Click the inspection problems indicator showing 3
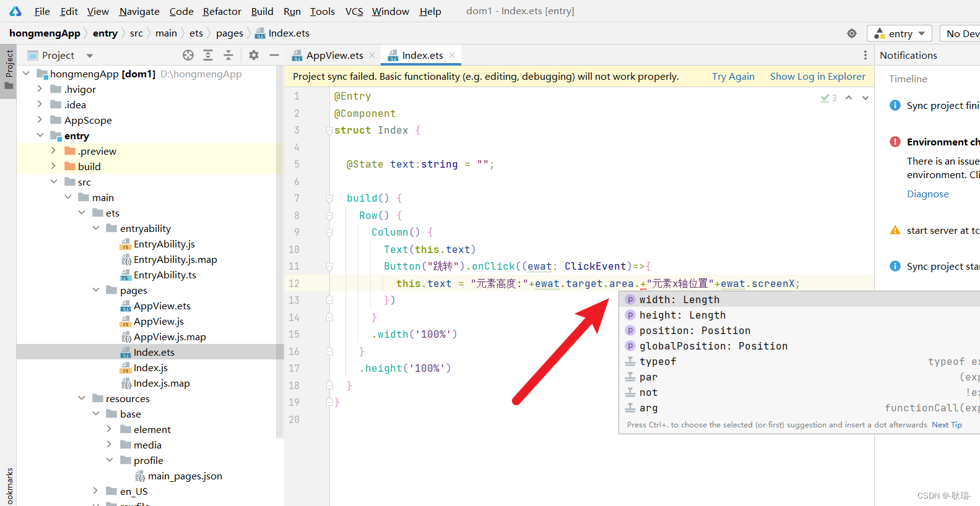980x506 pixels. (x=829, y=98)
